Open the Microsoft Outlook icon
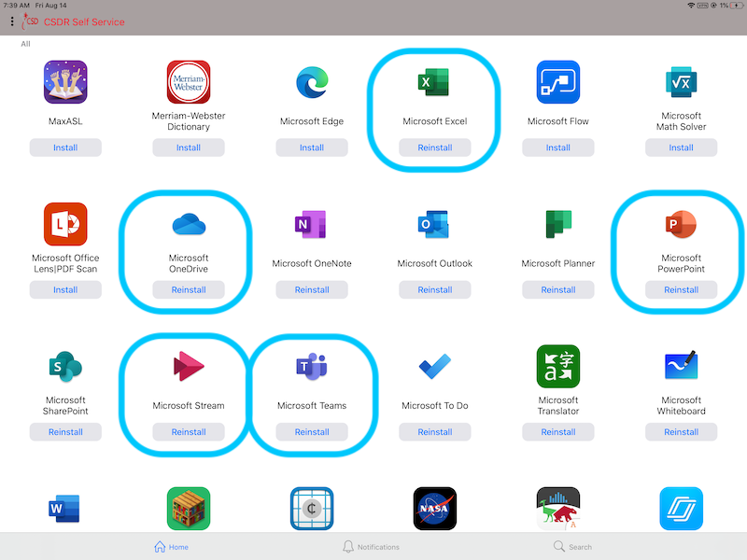The height and width of the screenshot is (560, 747). [x=433, y=224]
